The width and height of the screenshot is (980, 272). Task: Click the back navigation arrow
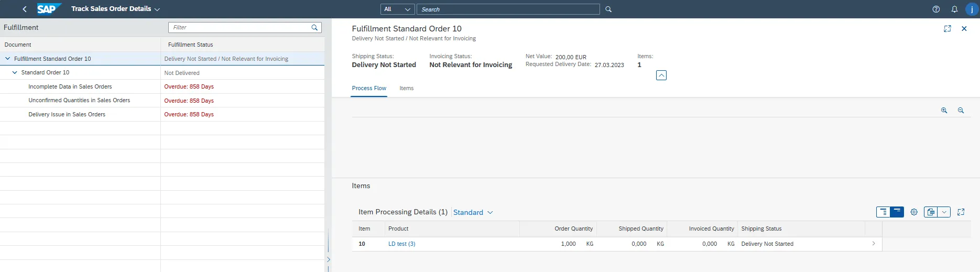[x=25, y=9]
